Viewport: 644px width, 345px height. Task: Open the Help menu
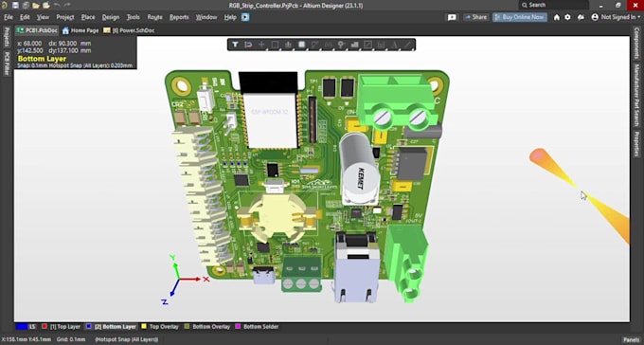(230, 17)
